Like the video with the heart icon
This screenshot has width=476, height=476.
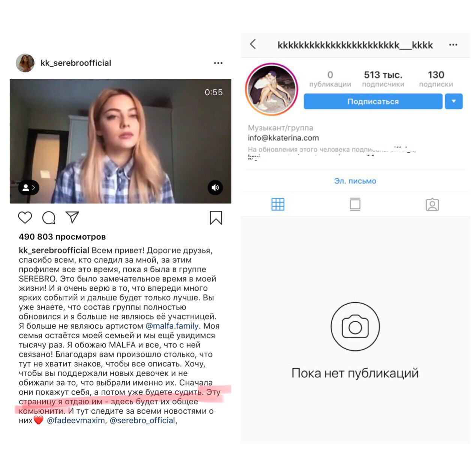25,218
